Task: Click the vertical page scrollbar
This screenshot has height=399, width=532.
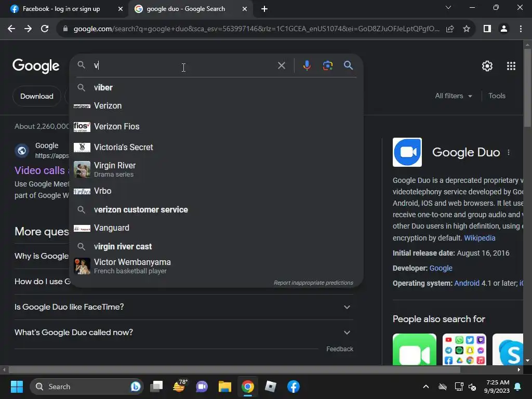Action: (x=527, y=88)
